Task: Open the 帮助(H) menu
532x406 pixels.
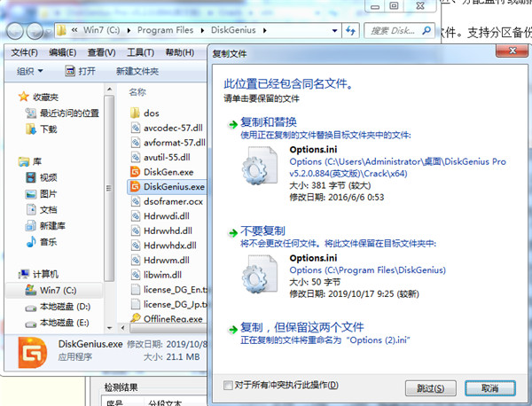Action: 179,52
